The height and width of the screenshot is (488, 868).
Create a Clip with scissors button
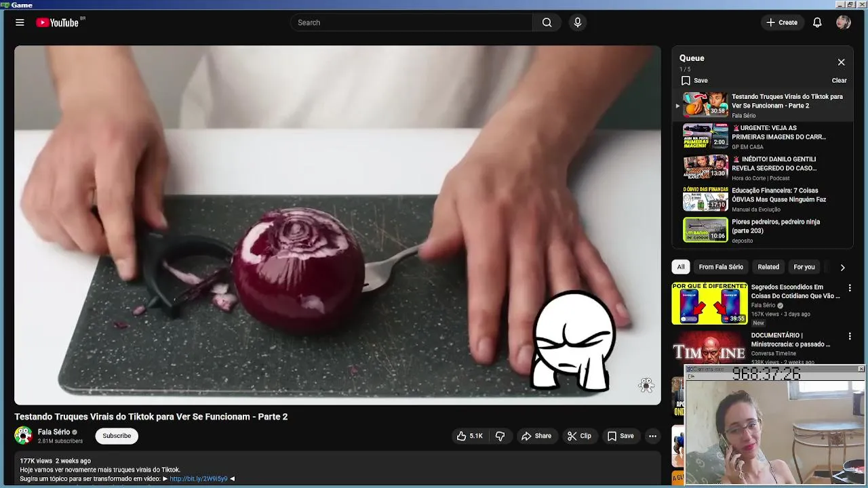pos(580,436)
